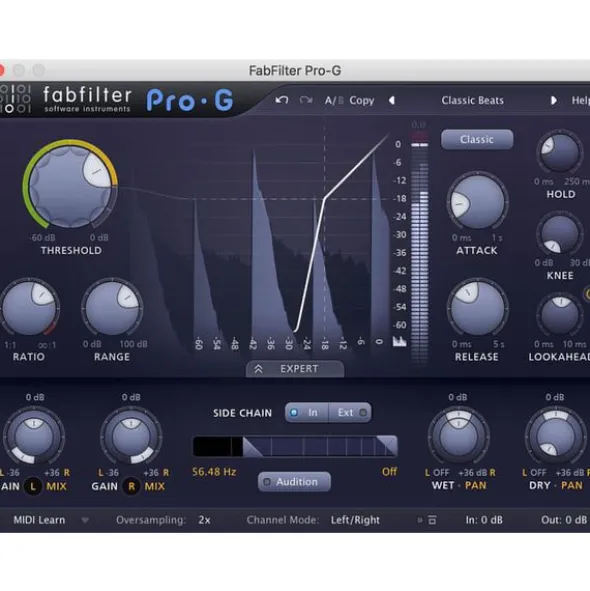Image resolution: width=590 pixels, height=591 pixels.
Task: Toggle MIDI Learn
Action: 39,520
